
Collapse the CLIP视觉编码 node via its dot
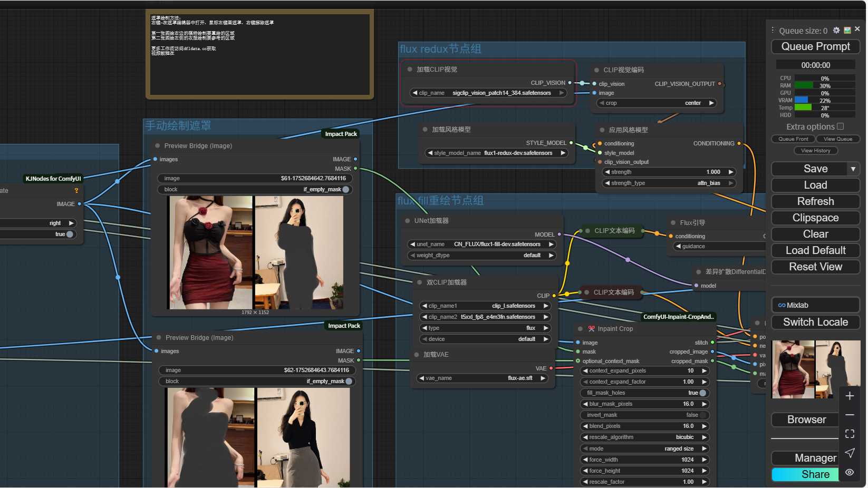(596, 70)
